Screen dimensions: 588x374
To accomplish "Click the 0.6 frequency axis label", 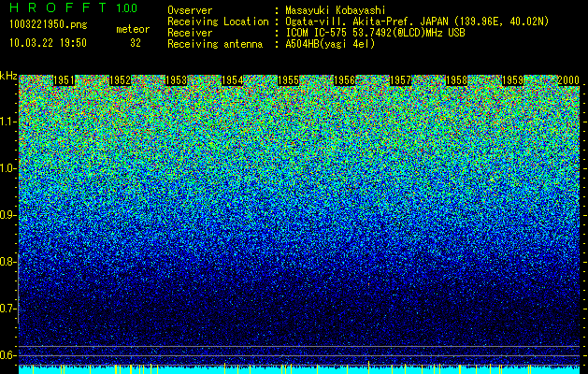I will (x=7, y=355).
